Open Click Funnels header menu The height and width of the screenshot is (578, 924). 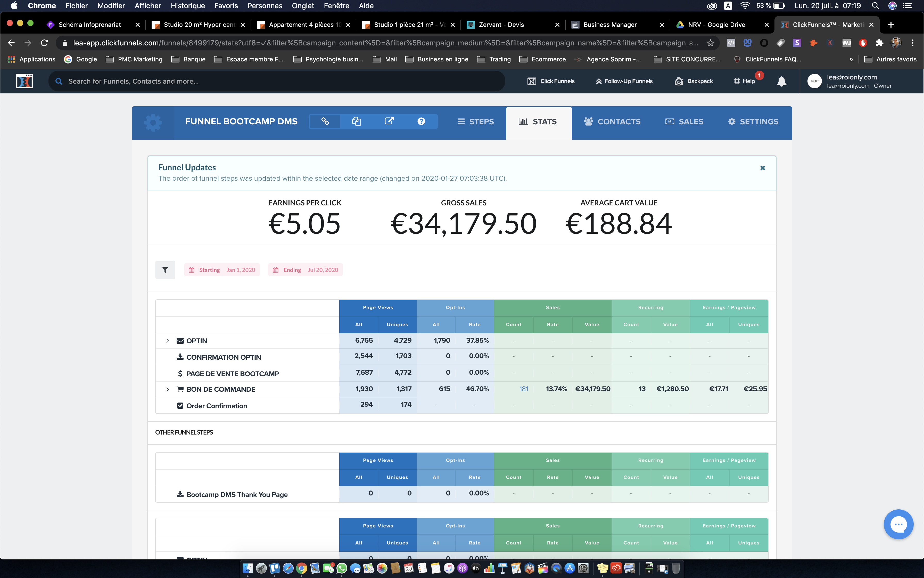(551, 81)
